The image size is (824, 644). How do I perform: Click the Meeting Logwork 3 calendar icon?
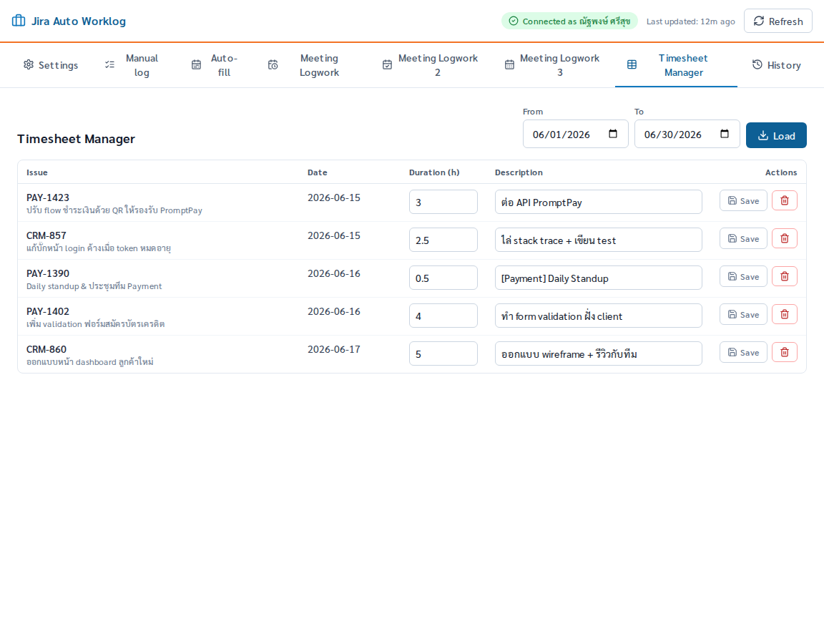click(x=509, y=64)
